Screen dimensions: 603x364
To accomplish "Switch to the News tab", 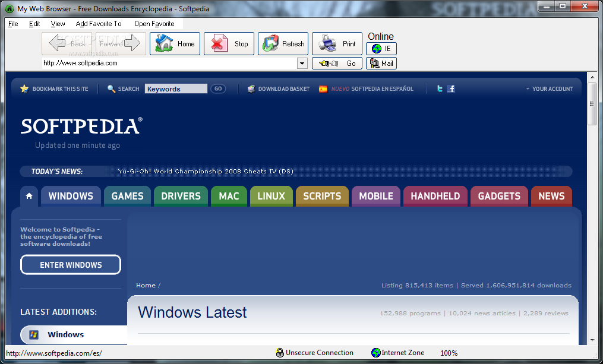I will coord(551,196).
